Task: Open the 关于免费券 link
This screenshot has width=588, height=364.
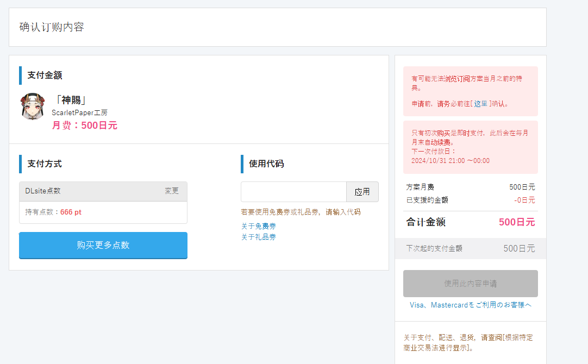Action: [259, 226]
